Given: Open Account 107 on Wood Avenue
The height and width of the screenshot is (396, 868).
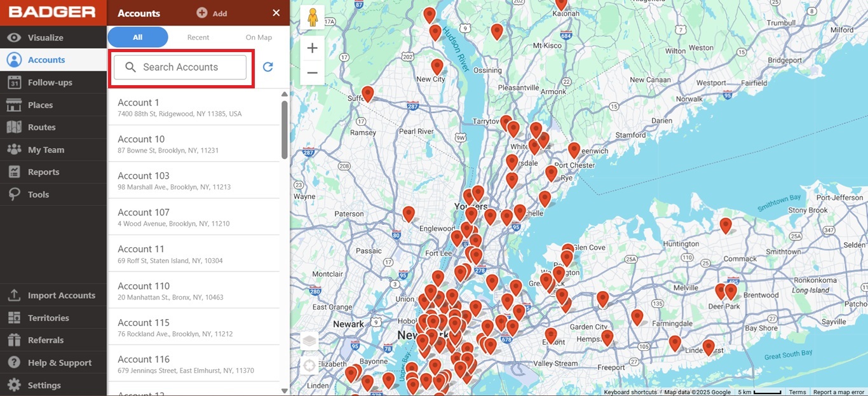Looking at the screenshot, I should point(194,217).
